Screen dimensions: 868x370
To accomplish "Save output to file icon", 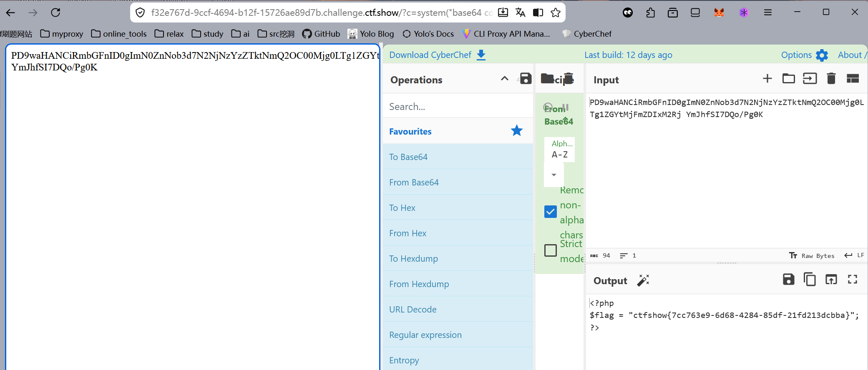I will click(788, 279).
